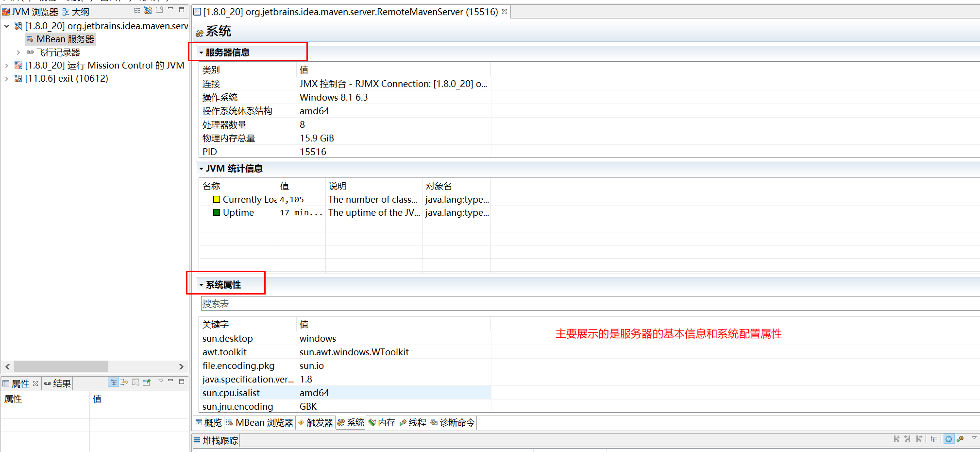Click green swatch beside Uptime
Screen dimensions: 980x452
[x=217, y=212]
